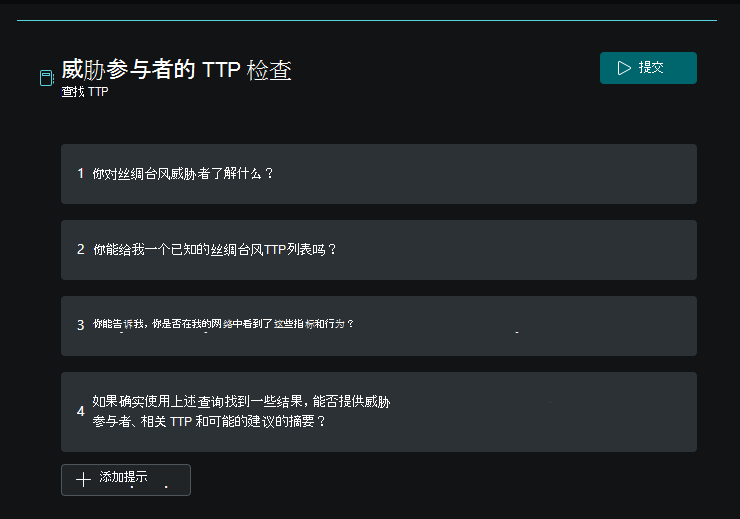Submit the promptbook with the 提交 button
Screen dimensions: 740x519
click(648, 68)
